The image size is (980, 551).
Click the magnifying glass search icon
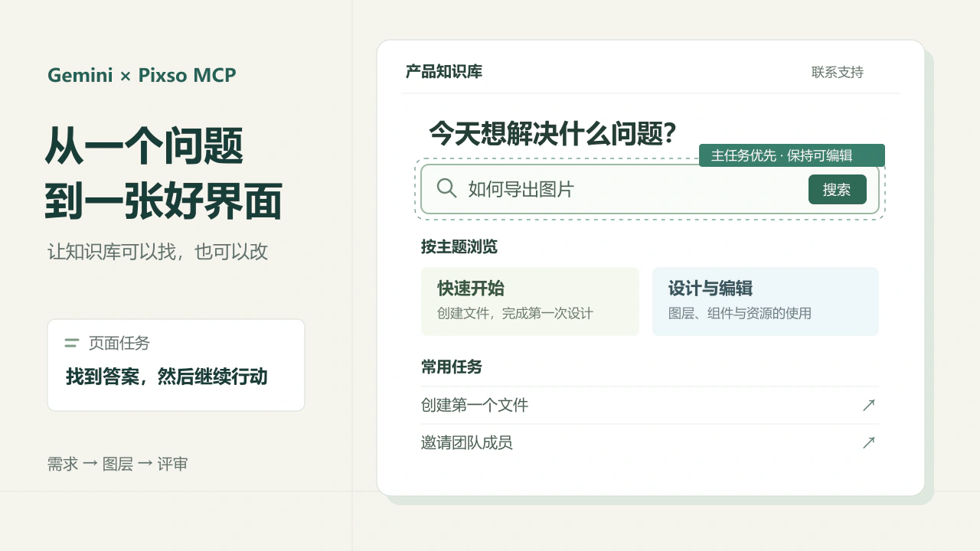pyautogui.click(x=446, y=188)
